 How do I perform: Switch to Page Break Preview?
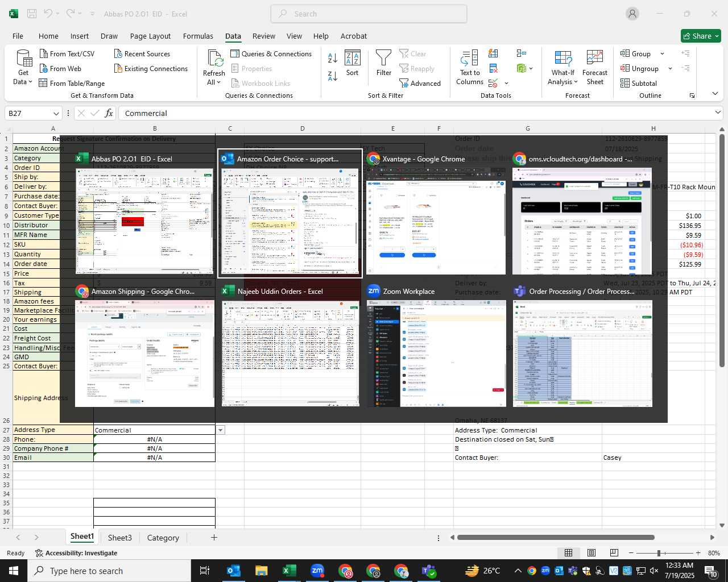(614, 552)
